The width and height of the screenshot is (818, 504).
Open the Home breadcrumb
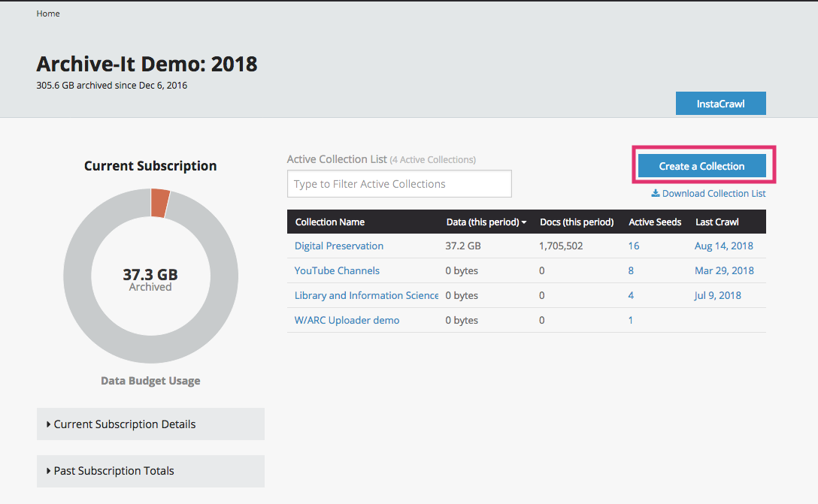(x=48, y=14)
